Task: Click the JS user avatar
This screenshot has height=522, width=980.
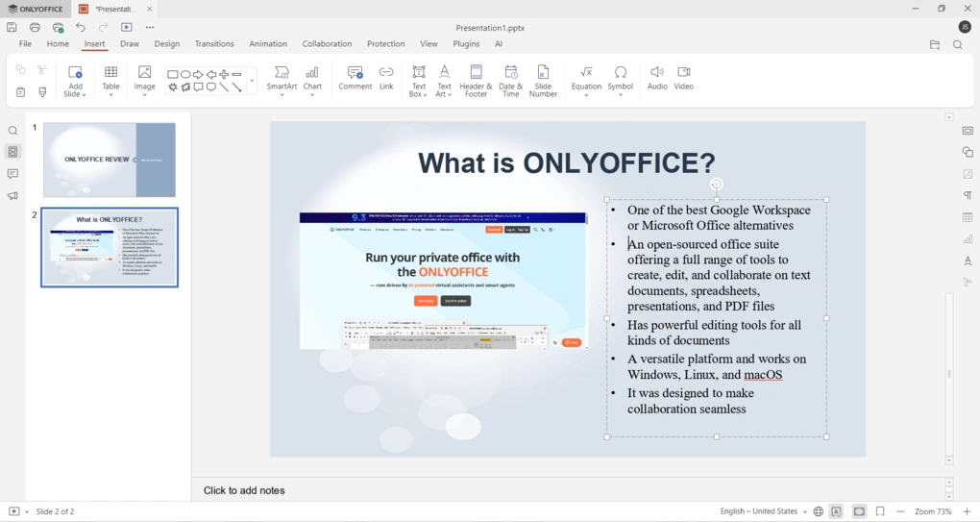Action: point(965,27)
